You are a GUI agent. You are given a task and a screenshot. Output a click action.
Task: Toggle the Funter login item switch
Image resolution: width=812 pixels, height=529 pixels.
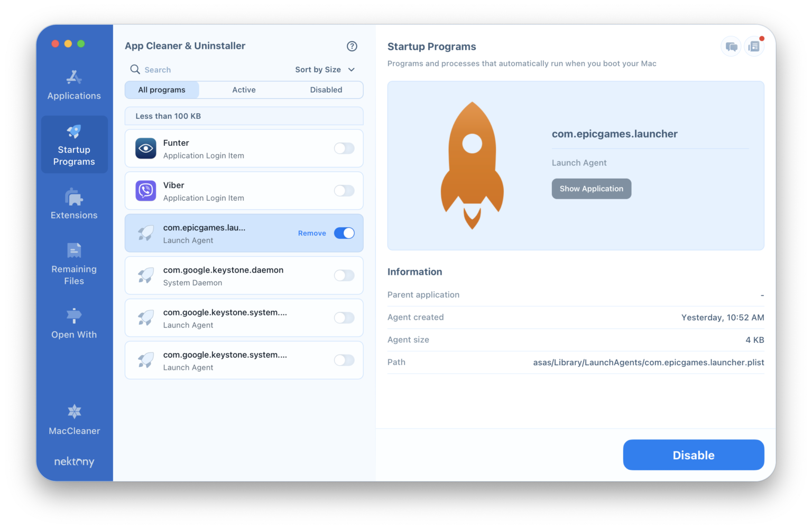pos(344,149)
